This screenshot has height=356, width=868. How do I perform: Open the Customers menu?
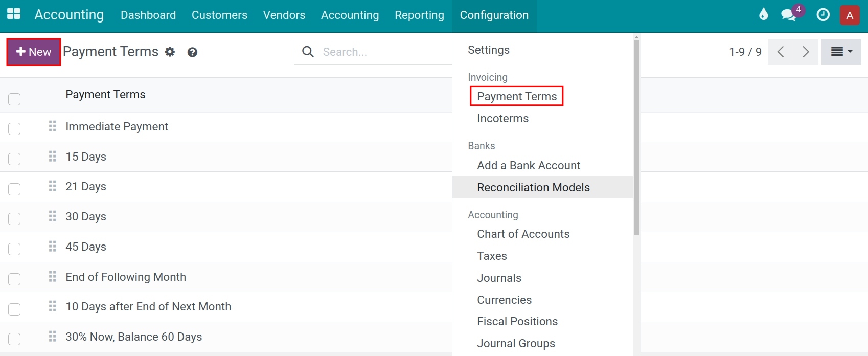coord(219,15)
